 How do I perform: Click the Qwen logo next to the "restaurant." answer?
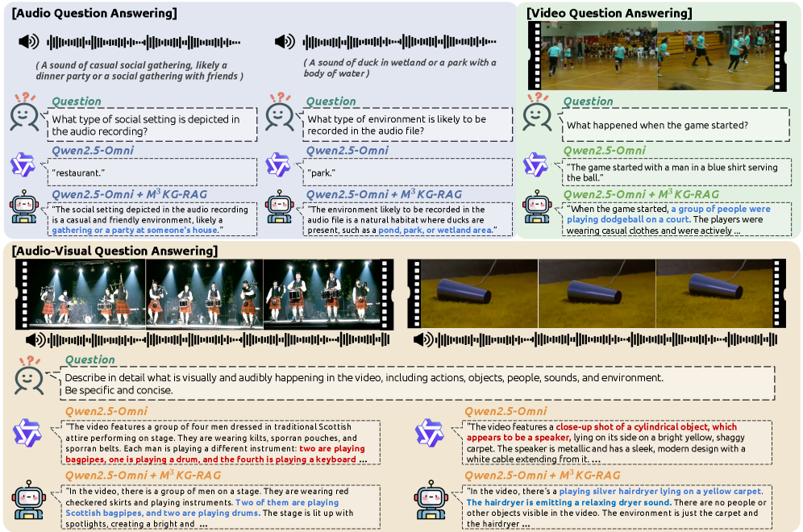23,165
